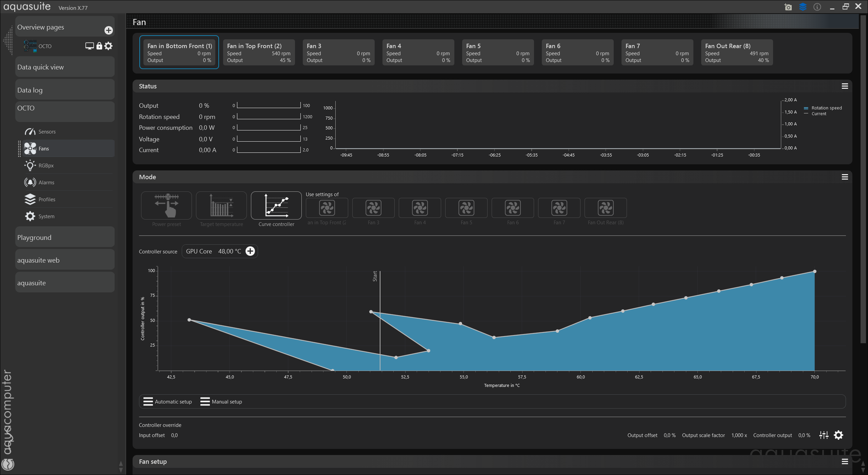Click the OCTO lock icon
Image resolution: width=868 pixels, height=475 pixels.
click(99, 46)
